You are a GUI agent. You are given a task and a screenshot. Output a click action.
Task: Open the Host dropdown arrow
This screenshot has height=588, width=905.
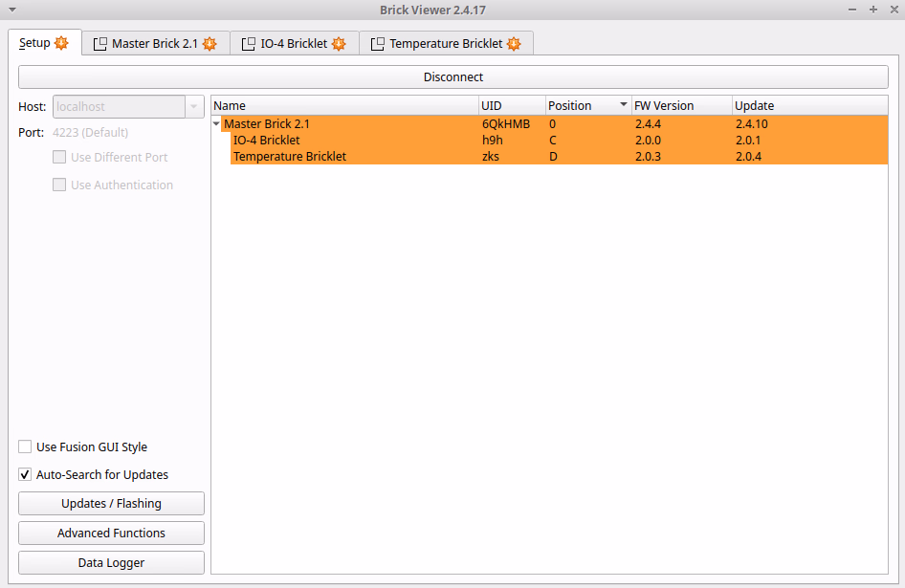194,106
